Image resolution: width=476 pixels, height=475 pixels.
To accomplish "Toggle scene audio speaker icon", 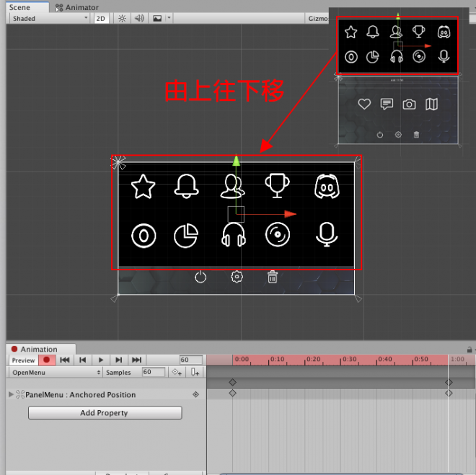I will (139, 19).
